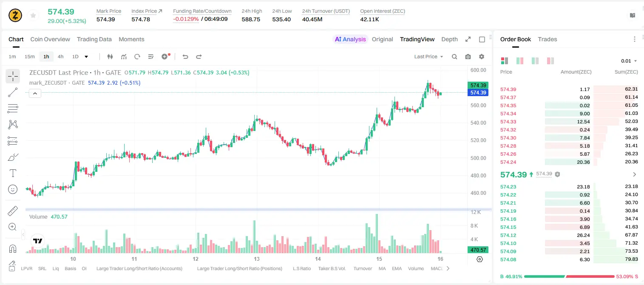Click the AI Analysis button
Image resolution: width=644 pixels, height=285 pixels.
[x=350, y=39]
